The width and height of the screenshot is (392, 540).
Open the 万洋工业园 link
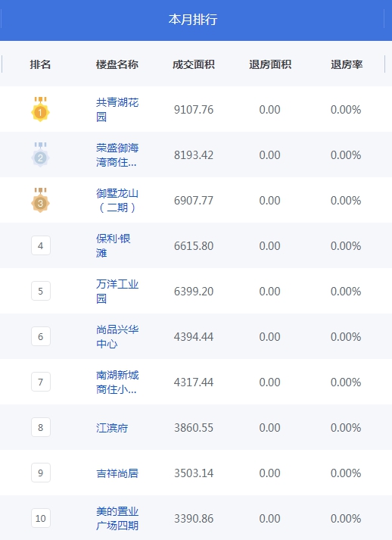click(117, 291)
